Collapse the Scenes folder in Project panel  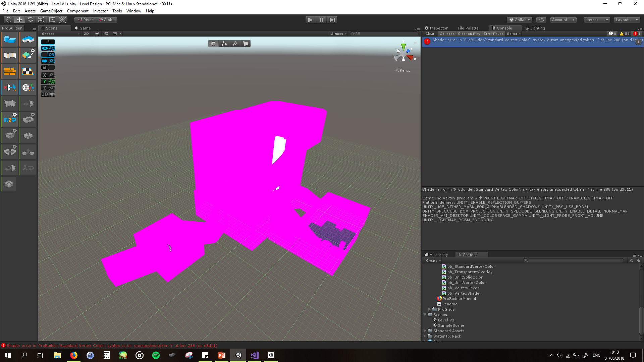coord(425,315)
